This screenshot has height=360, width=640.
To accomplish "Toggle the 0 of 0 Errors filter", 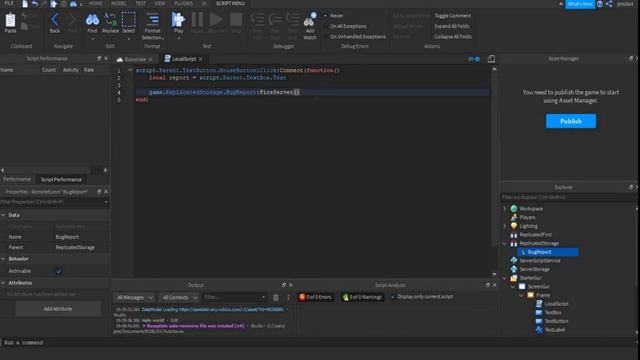I will click(x=316, y=297).
